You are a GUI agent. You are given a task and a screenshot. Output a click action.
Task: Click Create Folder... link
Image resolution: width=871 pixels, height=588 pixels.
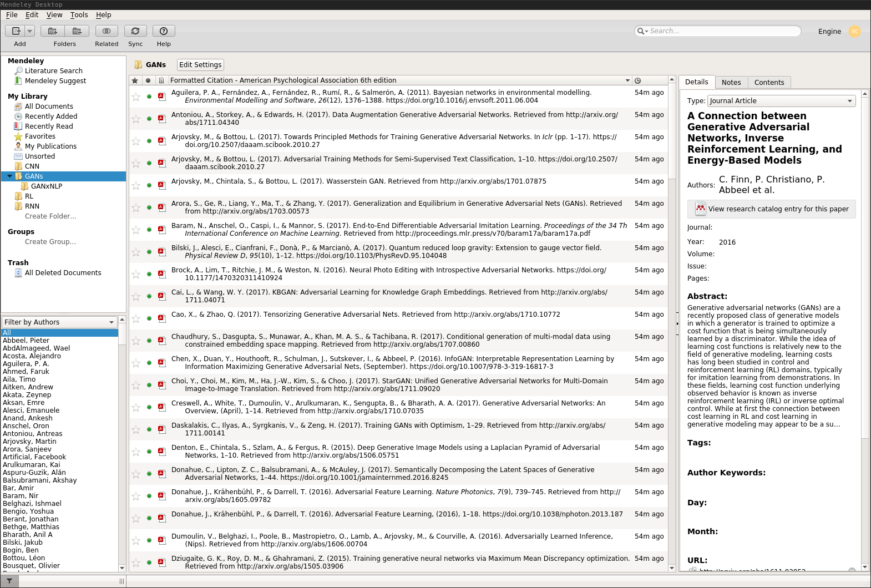pos(50,216)
